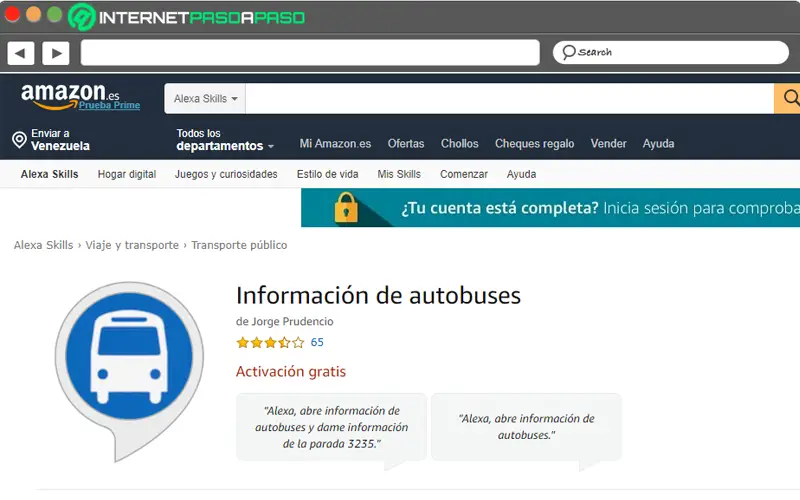Click the browser back arrow button
Viewport: 800px width, 500px height.
pos(20,53)
